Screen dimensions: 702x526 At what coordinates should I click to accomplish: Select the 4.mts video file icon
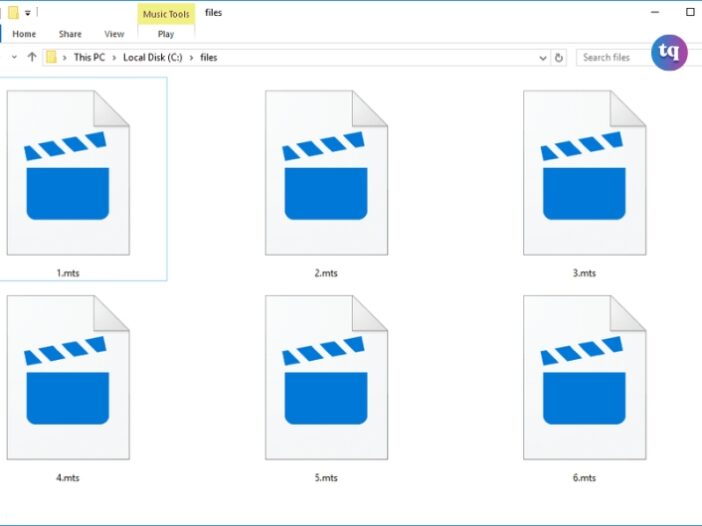[68, 377]
